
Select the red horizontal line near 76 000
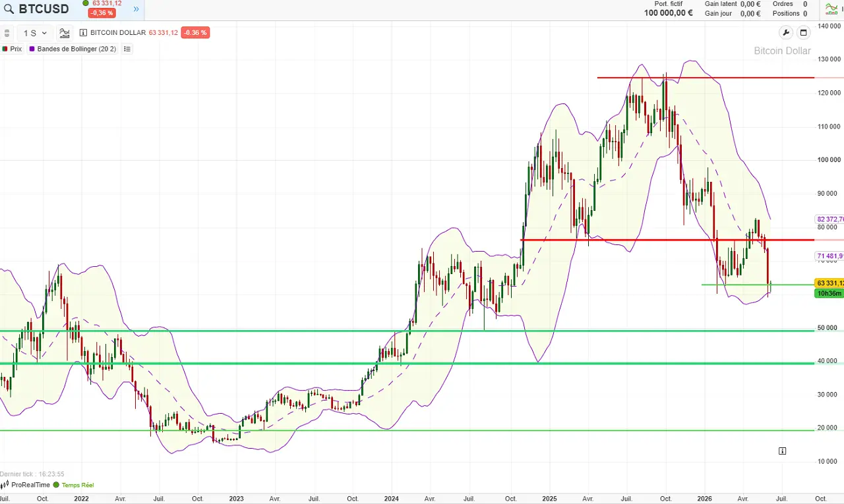[x=667, y=240]
